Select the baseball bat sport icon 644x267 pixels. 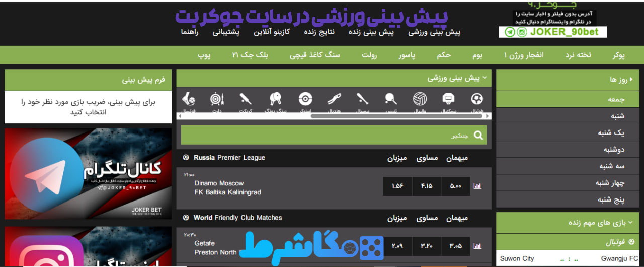[363, 99]
